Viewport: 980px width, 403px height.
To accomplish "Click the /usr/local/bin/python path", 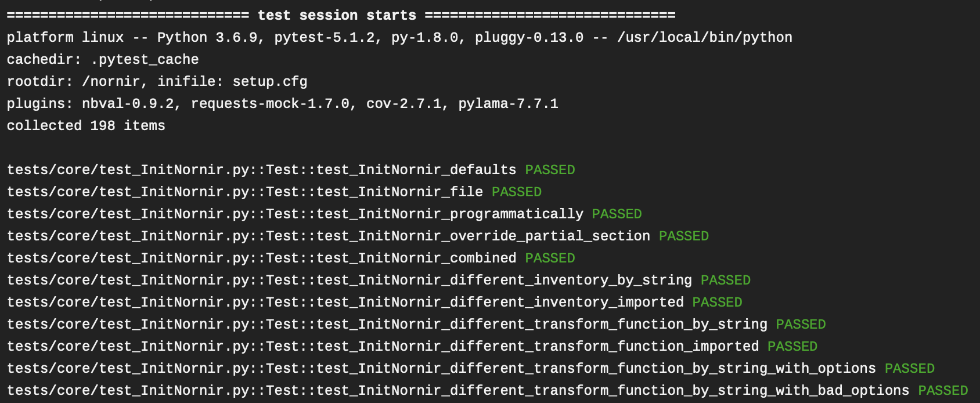I will click(x=705, y=37).
